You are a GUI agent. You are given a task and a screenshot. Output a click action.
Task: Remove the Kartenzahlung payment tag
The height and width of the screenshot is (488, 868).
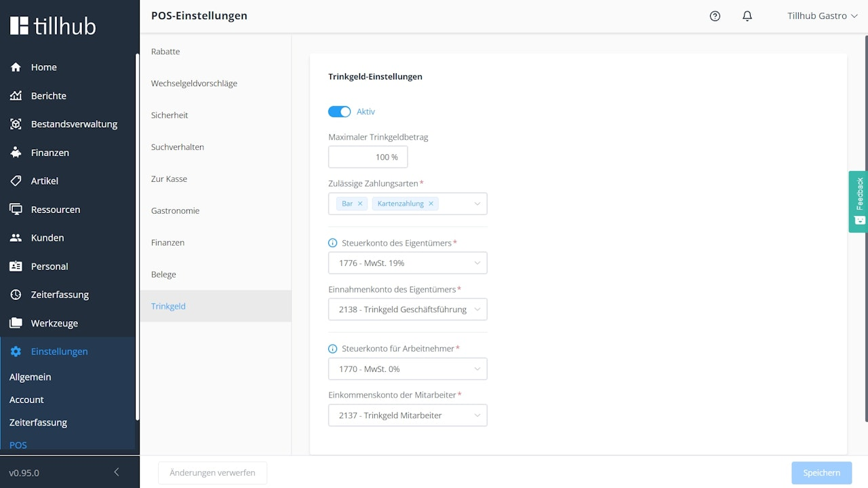[x=431, y=204]
